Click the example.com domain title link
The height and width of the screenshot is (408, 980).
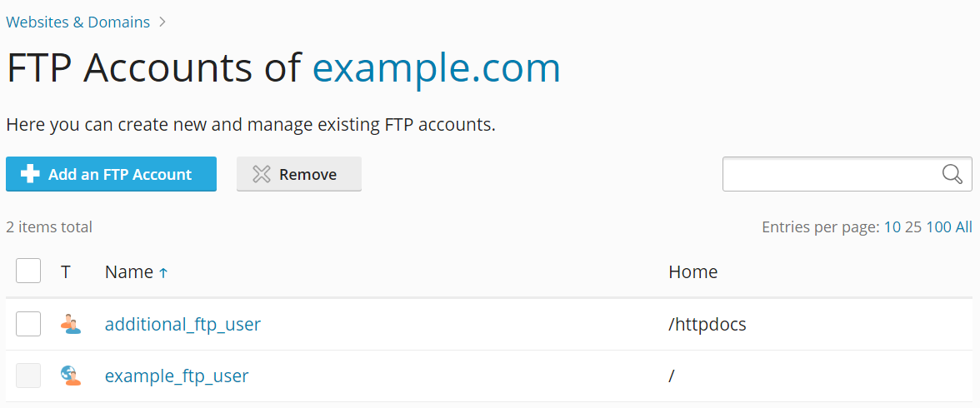pyautogui.click(x=436, y=68)
